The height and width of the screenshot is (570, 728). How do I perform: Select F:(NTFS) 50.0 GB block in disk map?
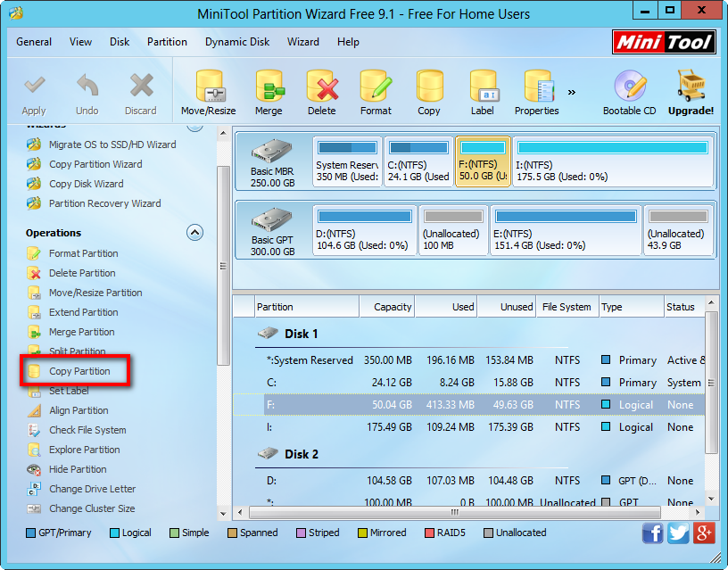coord(483,161)
